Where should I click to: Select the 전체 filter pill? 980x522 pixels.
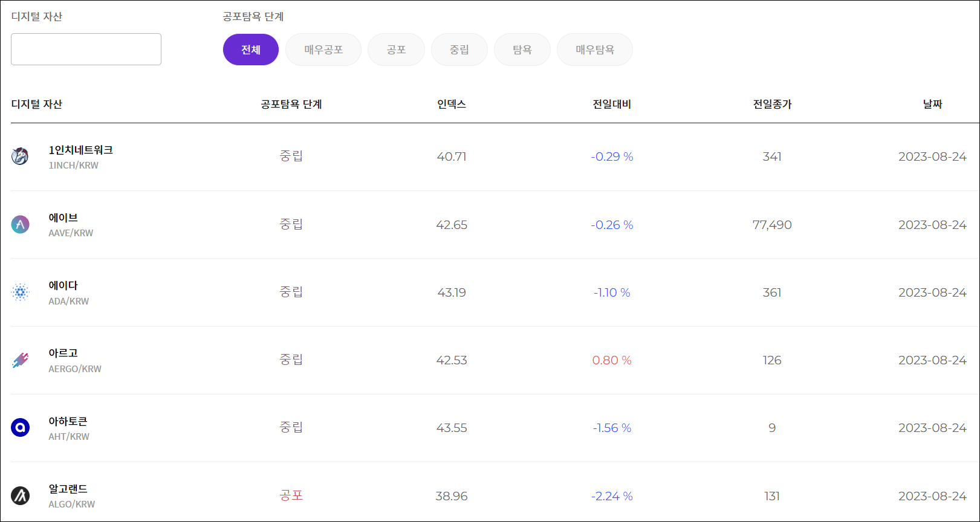coord(251,50)
